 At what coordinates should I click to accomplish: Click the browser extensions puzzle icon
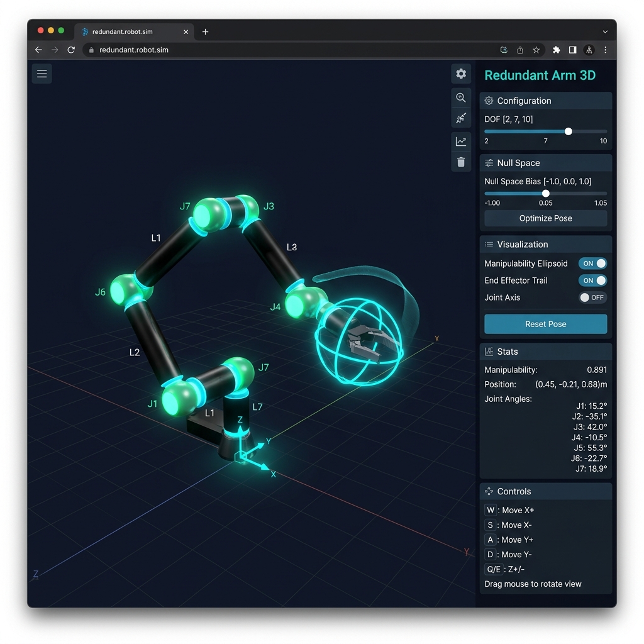[x=556, y=50]
